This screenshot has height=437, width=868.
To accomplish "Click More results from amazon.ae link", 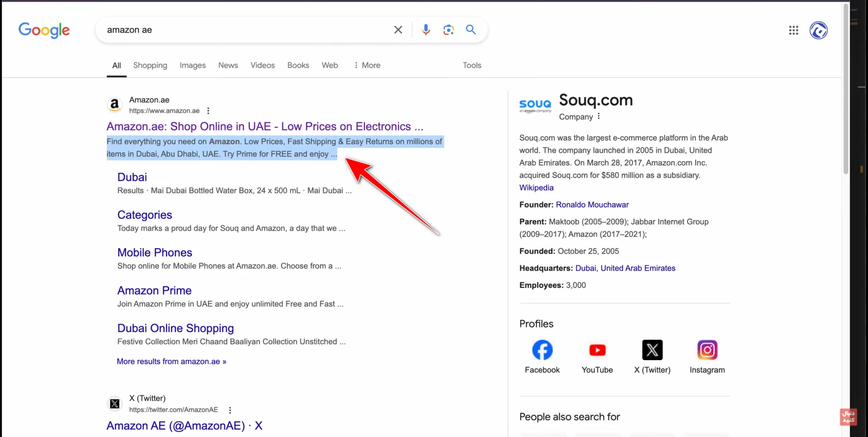I will 171,362.
